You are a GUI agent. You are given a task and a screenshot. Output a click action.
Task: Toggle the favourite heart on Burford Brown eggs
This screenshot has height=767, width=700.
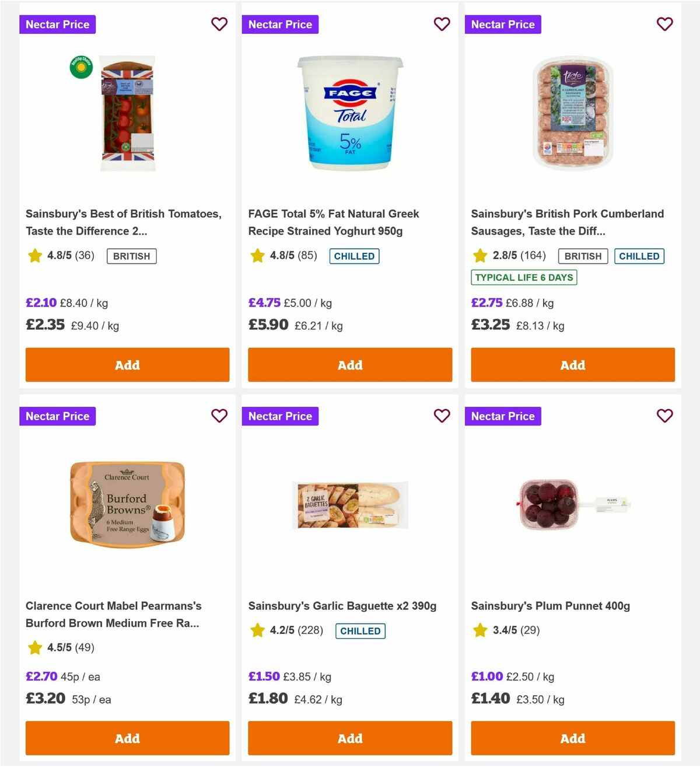click(219, 416)
